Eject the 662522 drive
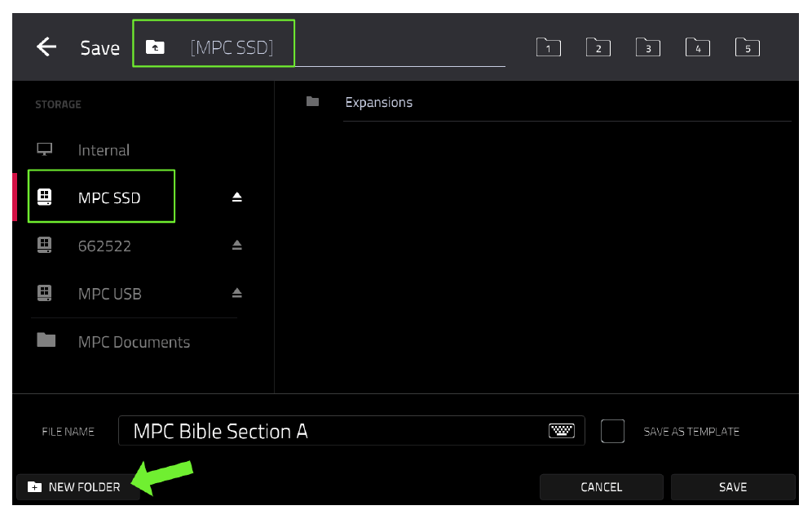 pos(236,246)
